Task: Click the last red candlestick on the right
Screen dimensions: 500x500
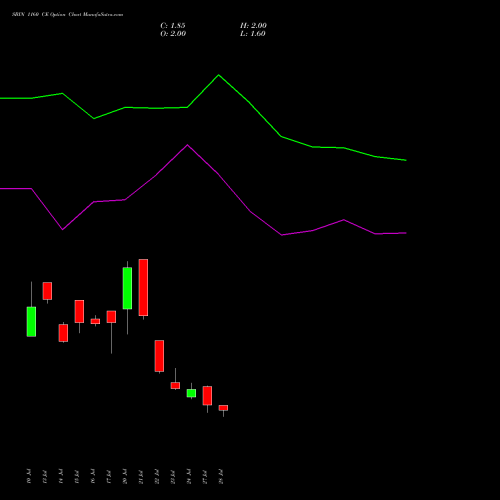Action: (x=223, y=408)
